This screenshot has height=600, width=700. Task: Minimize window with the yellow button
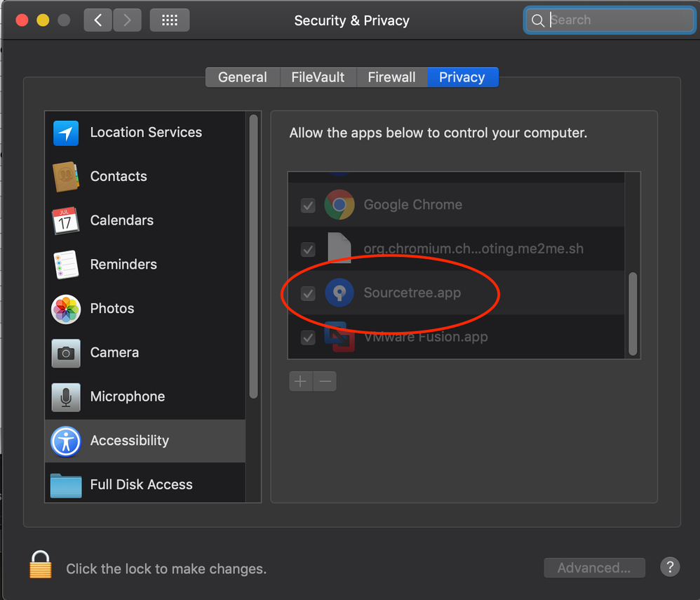click(x=43, y=20)
